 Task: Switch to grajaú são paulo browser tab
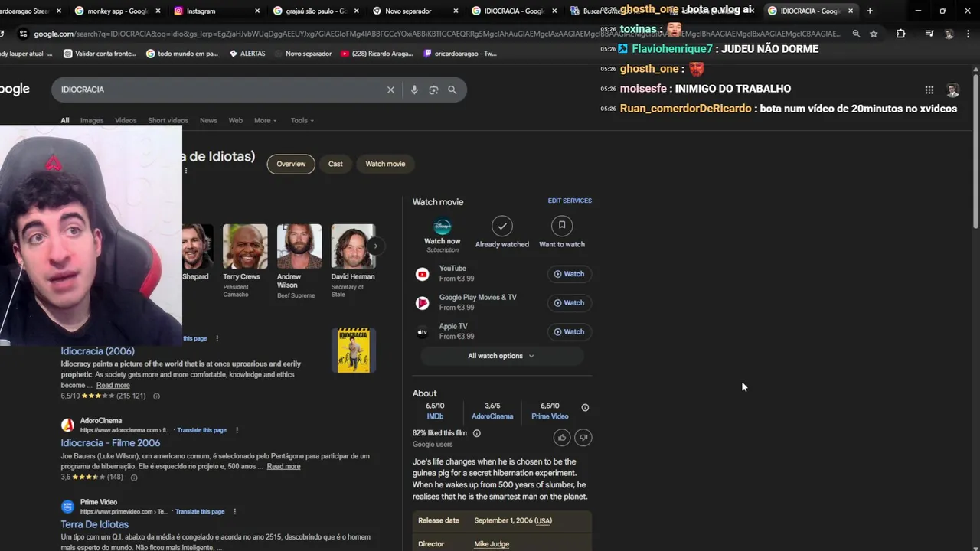click(x=316, y=11)
